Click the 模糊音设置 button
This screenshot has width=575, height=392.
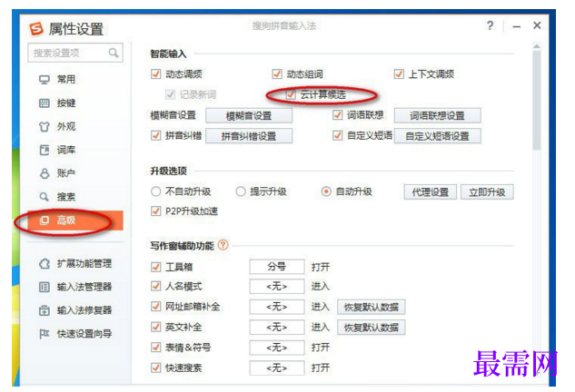click(x=249, y=116)
